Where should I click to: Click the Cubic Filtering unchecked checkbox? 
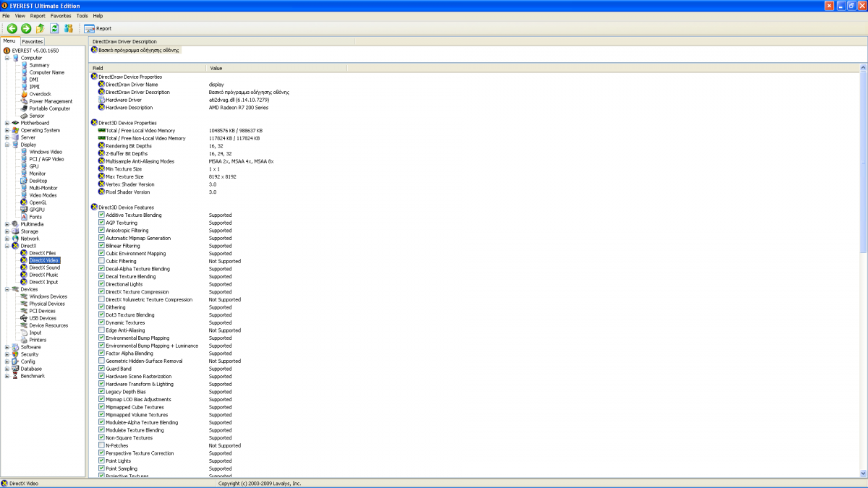click(101, 261)
